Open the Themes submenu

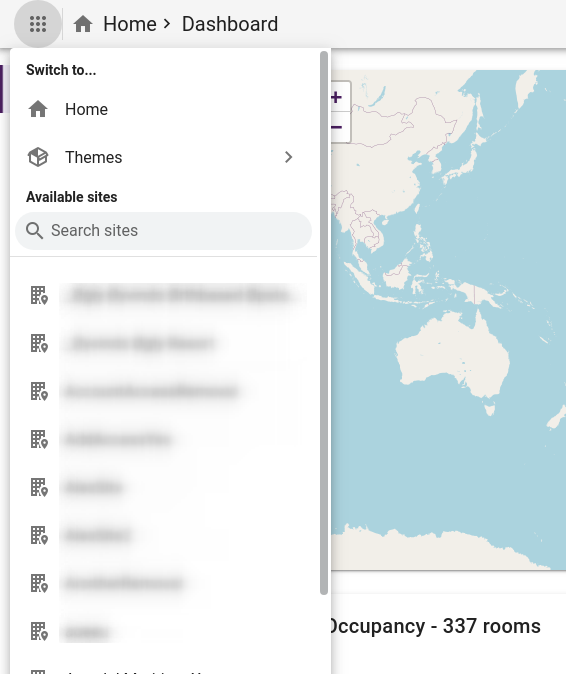163,157
